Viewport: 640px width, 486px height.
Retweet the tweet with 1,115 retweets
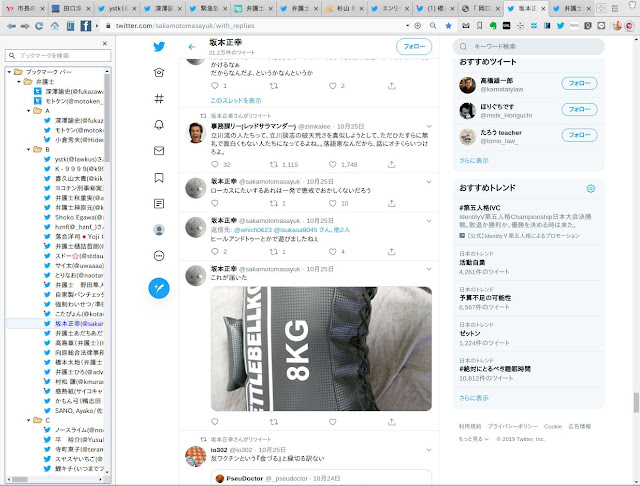[x=273, y=164]
